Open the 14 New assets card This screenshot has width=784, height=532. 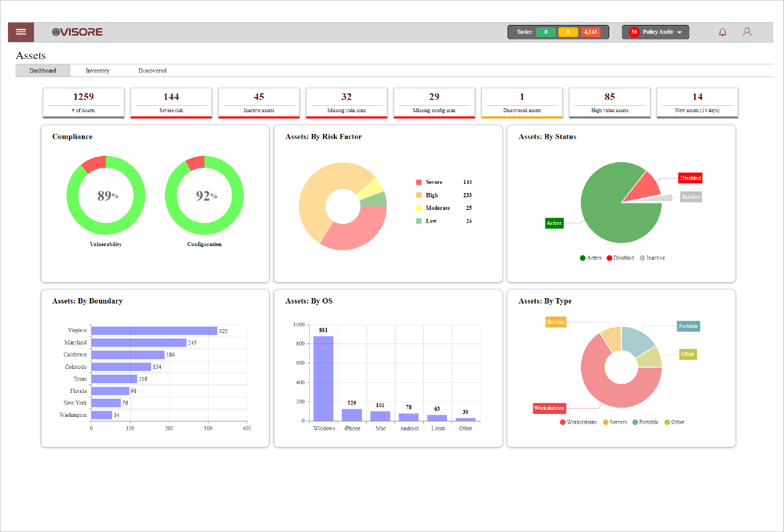[697, 103]
